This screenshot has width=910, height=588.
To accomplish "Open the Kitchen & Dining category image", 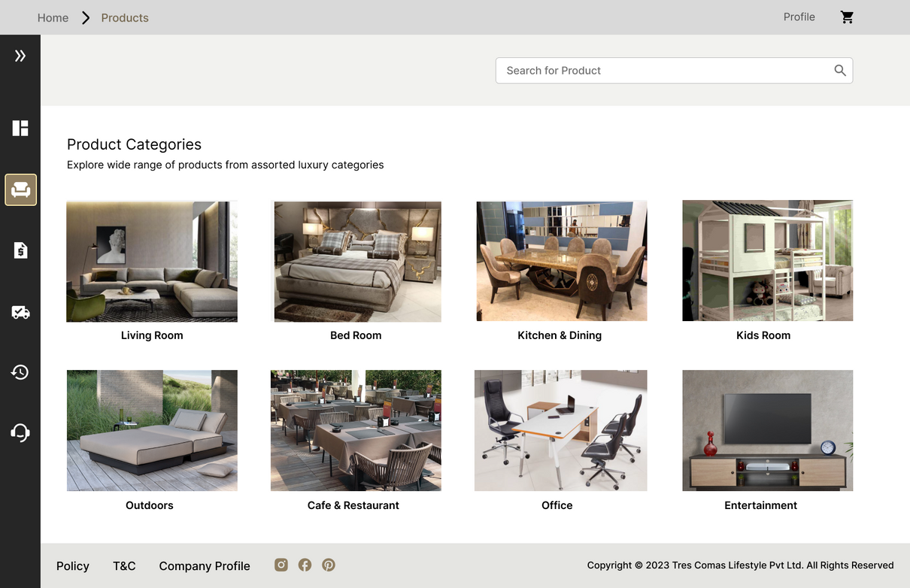I will pos(561,262).
